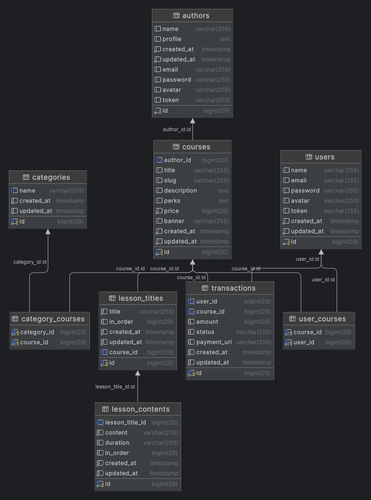Click the primary key icon of categories id
Screen dimensions: 371x500
[x=15, y=222]
